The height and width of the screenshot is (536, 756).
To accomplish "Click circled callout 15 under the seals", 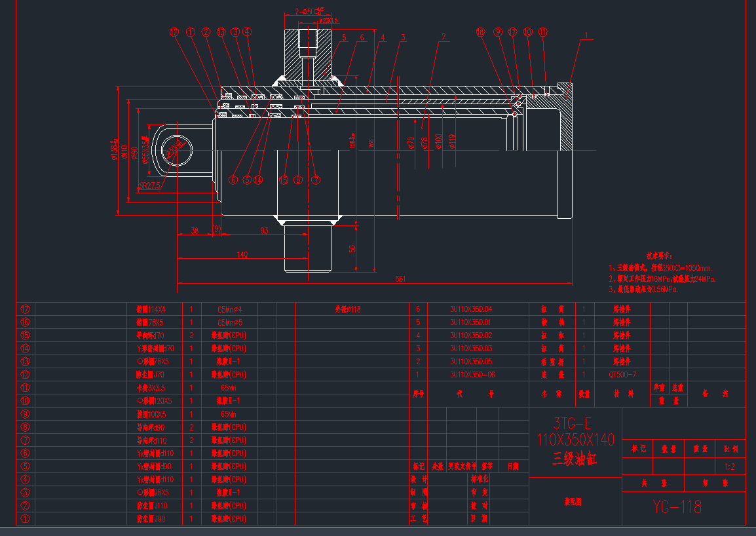I will [x=284, y=180].
